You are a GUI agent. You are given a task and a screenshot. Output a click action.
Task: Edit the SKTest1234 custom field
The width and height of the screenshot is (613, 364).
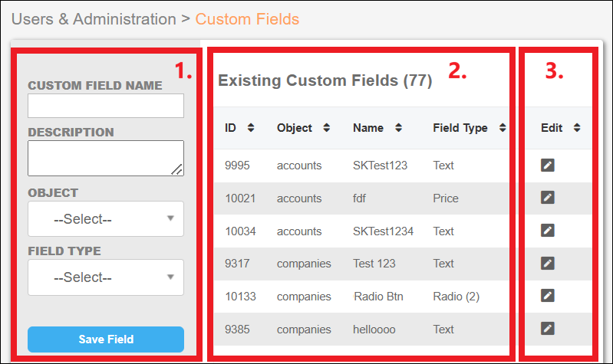point(547,231)
